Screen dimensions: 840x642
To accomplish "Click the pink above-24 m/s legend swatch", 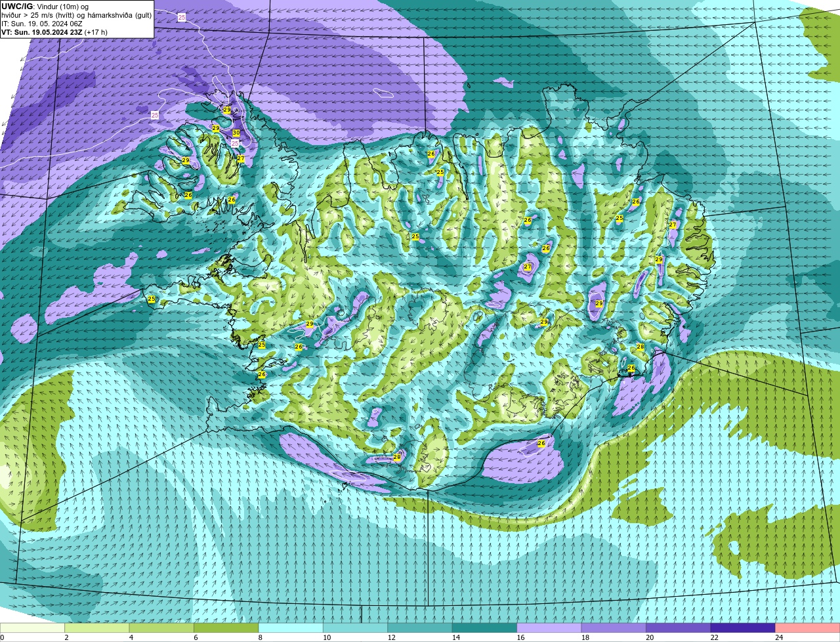I will click(x=808, y=628).
